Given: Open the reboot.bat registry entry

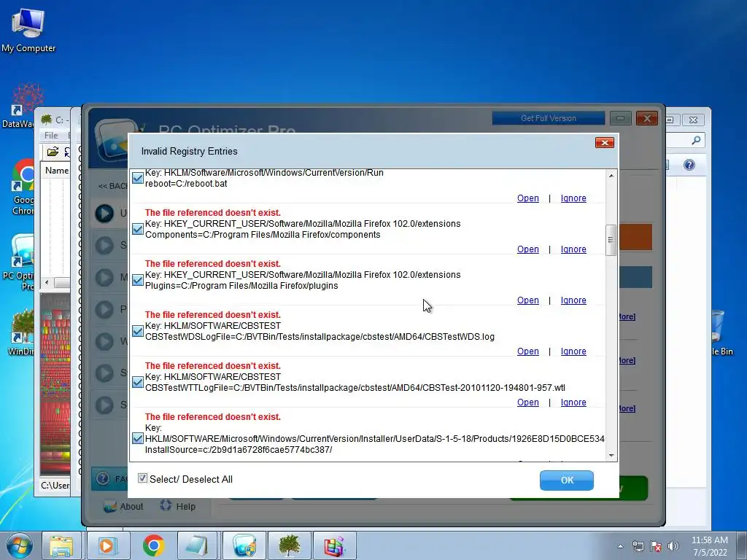Looking at the screenshot, I should point(528,198).
